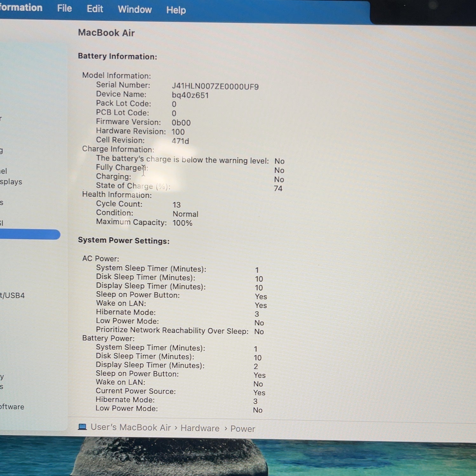Click the System Power Settings heading
The width and height of the screenshot is (476, 476).
(124, 241)
